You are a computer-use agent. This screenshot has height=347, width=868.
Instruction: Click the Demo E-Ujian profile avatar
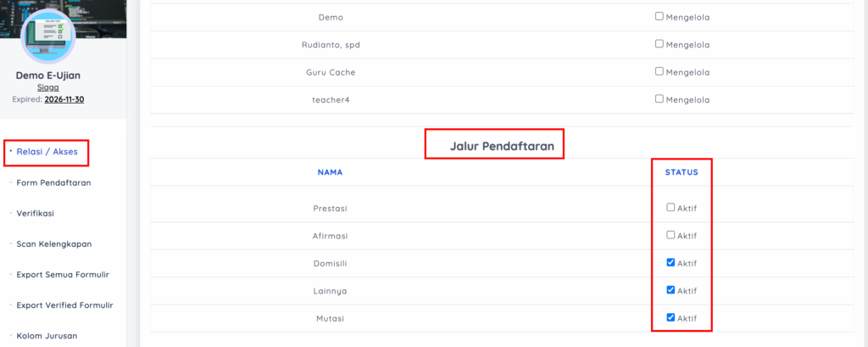click(48, 36)
